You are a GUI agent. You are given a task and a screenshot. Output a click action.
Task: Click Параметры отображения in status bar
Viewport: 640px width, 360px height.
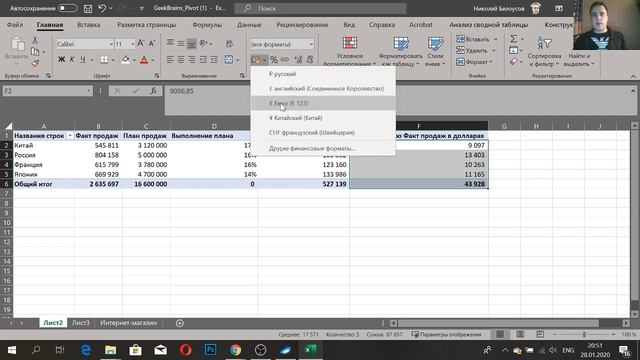tap(447, 334)
